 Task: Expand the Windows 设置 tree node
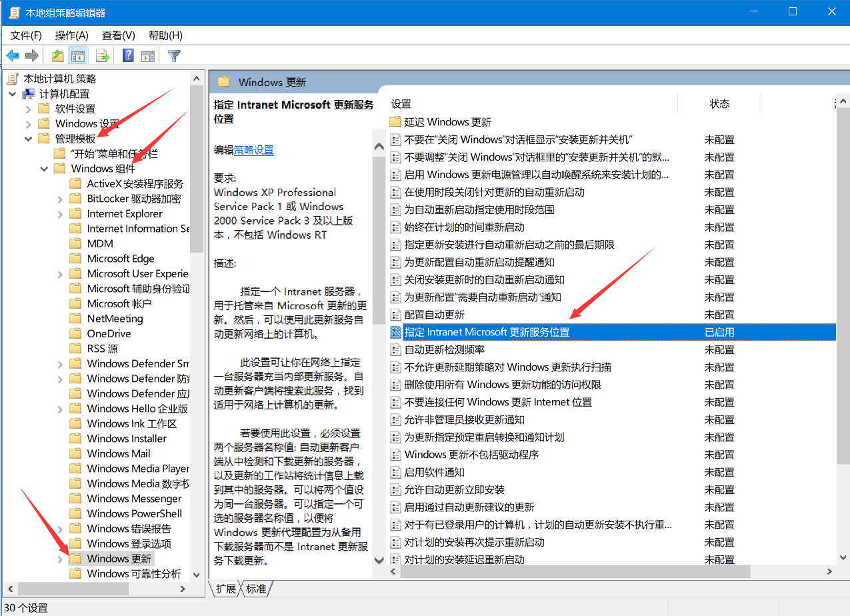(x=28, y=124)
